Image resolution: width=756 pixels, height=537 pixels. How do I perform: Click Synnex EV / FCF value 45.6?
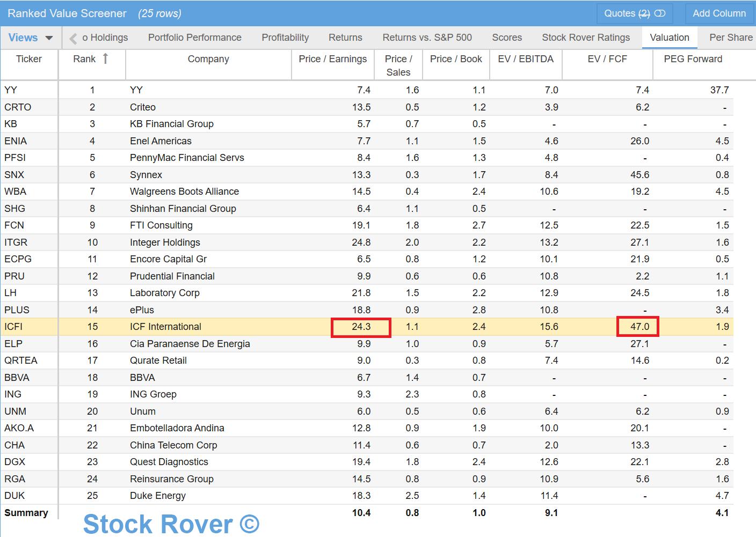pyautogui.click(x=640, y=175)
